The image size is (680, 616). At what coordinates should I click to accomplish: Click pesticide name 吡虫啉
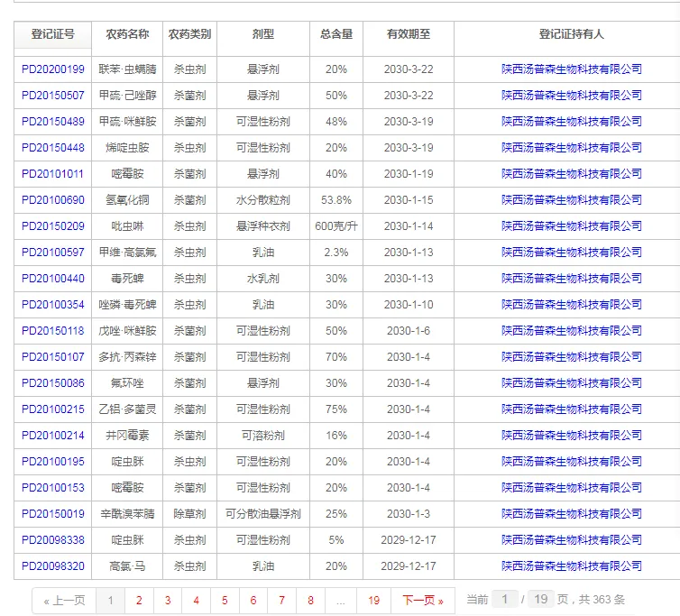tap(127, 226)
